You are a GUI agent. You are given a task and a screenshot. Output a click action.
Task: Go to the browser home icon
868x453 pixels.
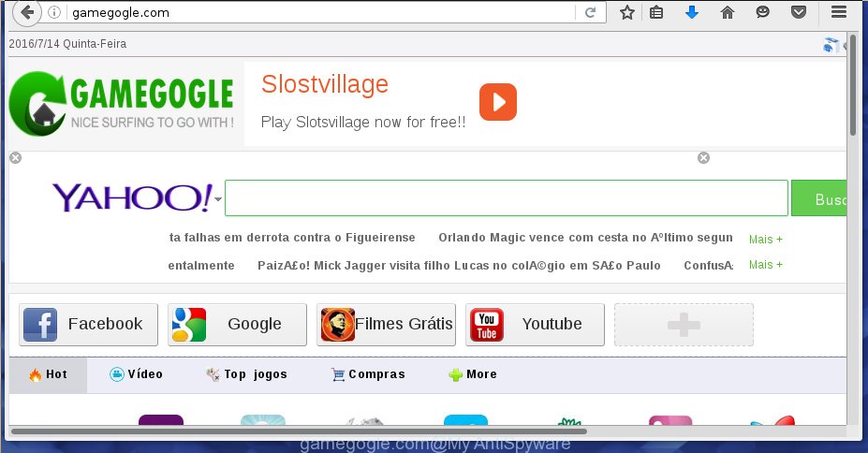tap(728, 12)
